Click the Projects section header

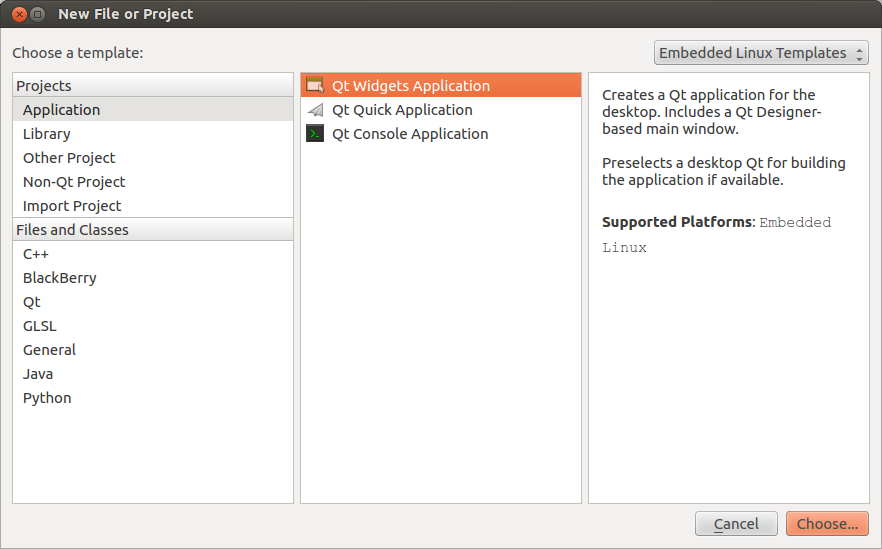point(153,86)
